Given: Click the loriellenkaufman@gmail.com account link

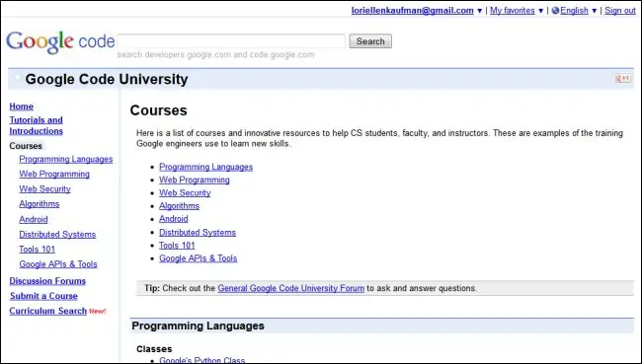Looking at the screenshot, I should [412, 11].
